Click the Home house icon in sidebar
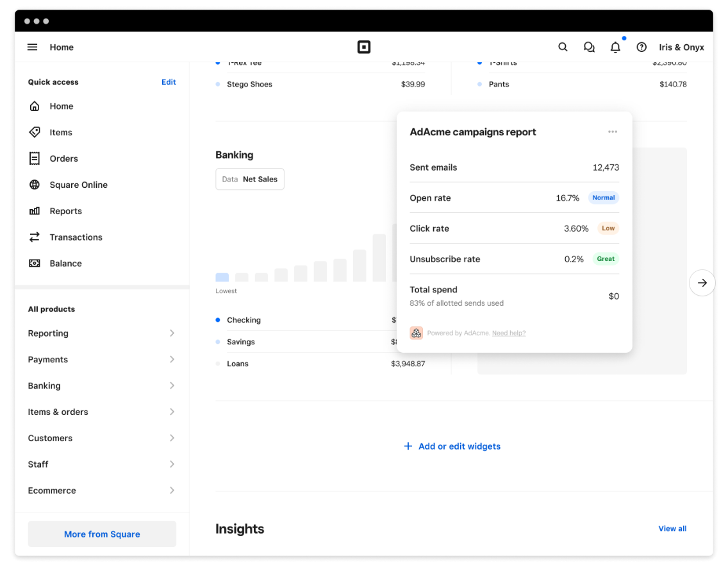This screenshot has height=565, width=728. [35, 106]
